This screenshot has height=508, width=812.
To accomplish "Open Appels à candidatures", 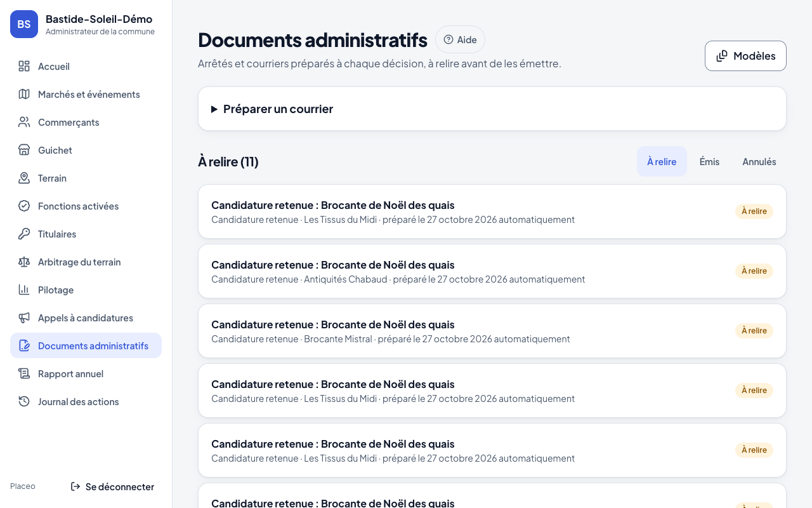I will (86, 317).
